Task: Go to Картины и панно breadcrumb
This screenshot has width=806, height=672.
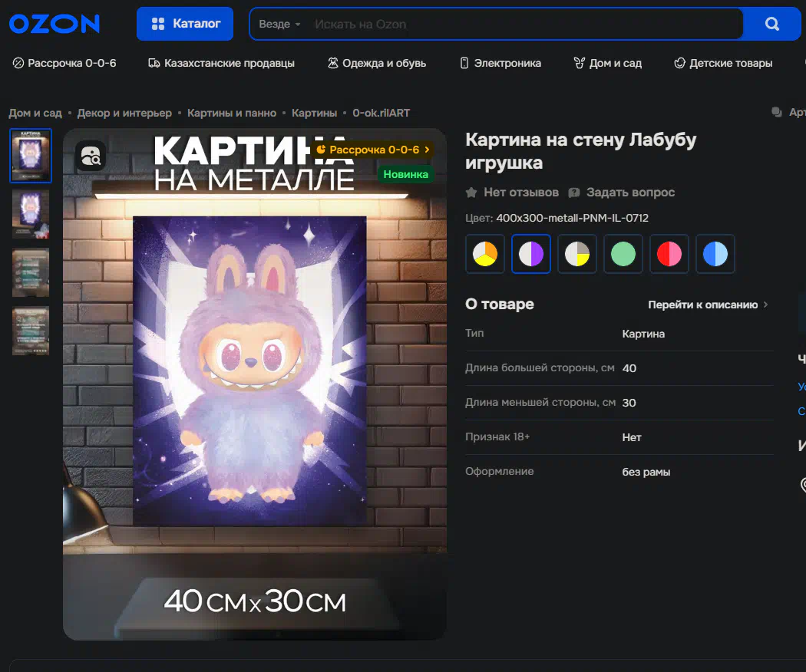Action: point(232,113)
